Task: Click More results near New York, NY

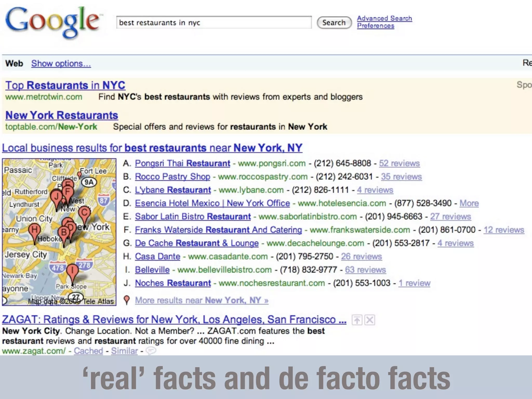Action: pos(202,300)
